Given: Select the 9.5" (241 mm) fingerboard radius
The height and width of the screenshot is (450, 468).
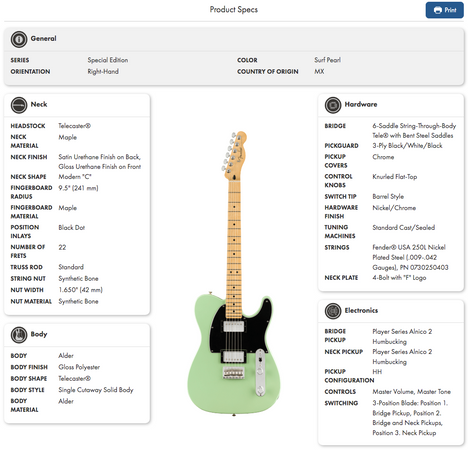Looking at the screenshot, I should [x=78, y=188].
